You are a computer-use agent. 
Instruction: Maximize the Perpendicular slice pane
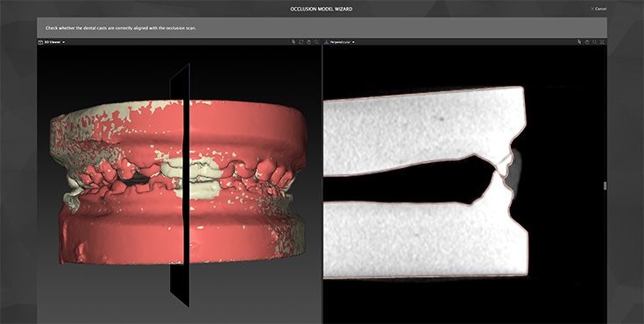pos(602,42)
